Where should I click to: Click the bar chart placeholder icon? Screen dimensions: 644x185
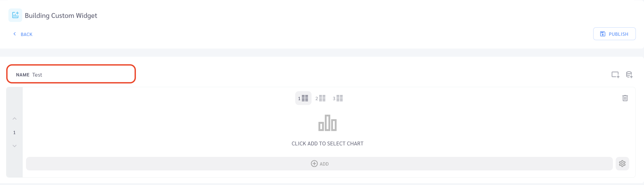327,123
